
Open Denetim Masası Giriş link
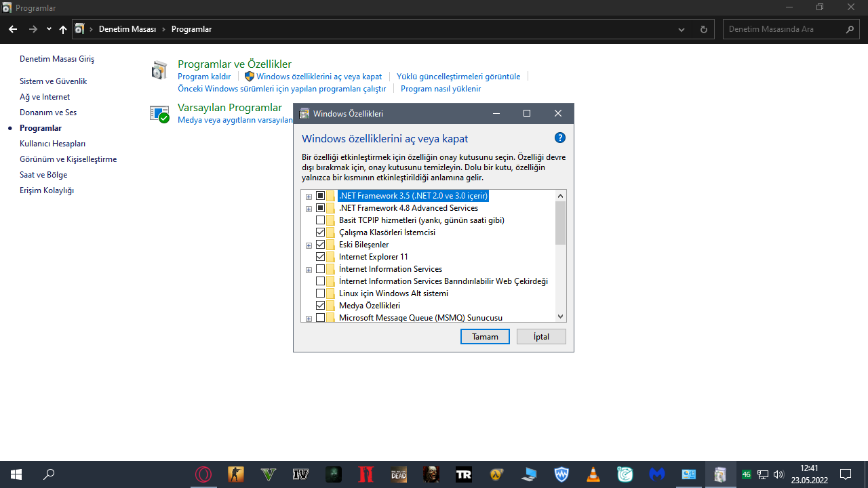pyautogui.click(x=57, y=59)
